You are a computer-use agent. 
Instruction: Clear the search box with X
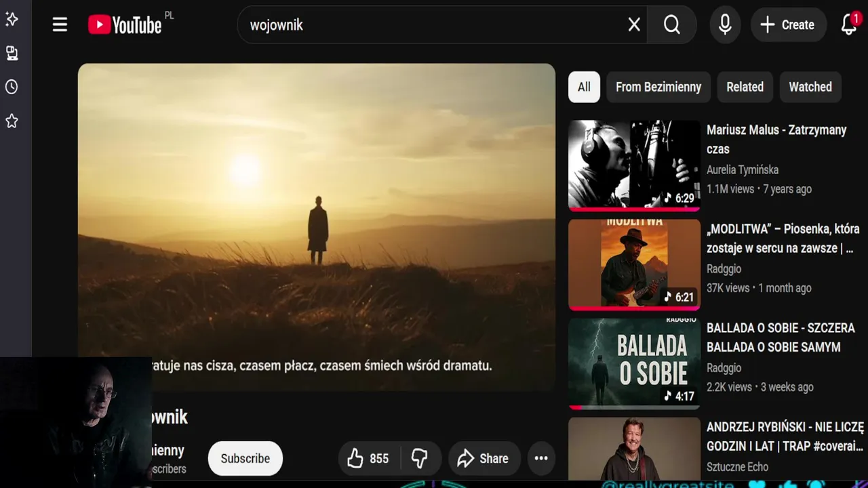[x=634, y=25]
